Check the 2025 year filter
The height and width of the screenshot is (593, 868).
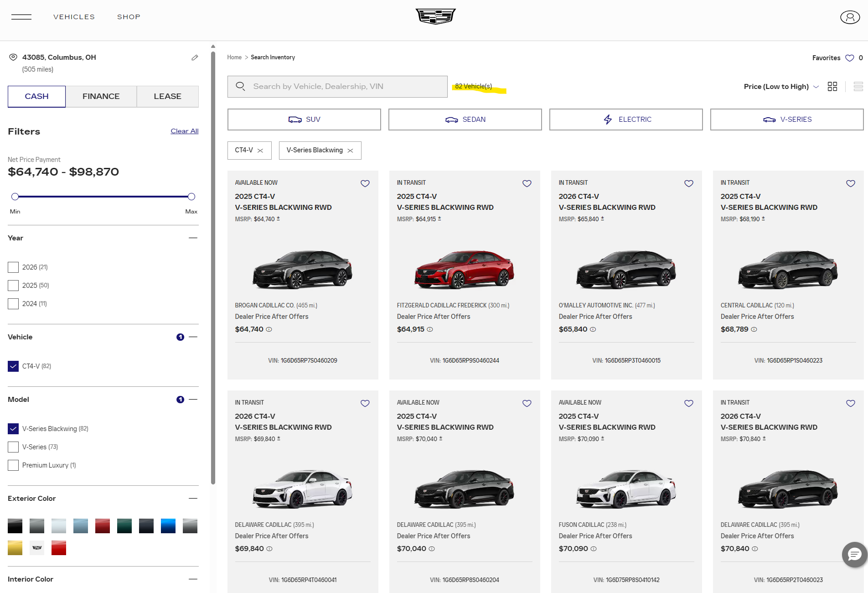point(13,286)
